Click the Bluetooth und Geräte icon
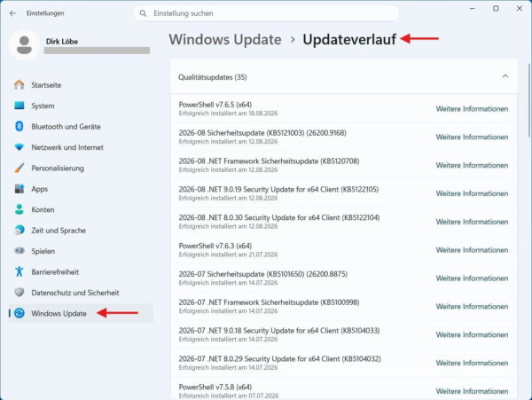This screenshot has height=400, width=532. pyautogui.click(x=20, y=126)
